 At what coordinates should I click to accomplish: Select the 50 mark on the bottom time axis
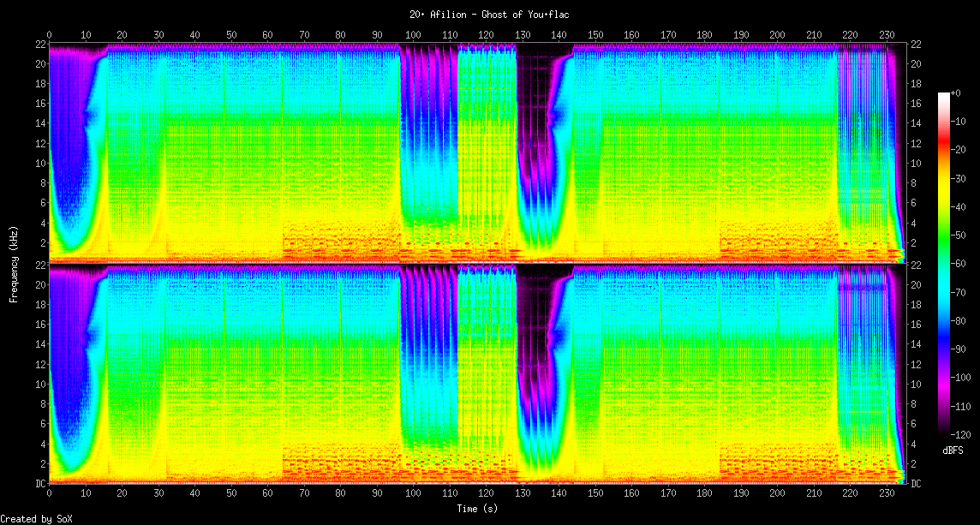tap(231, 494)
